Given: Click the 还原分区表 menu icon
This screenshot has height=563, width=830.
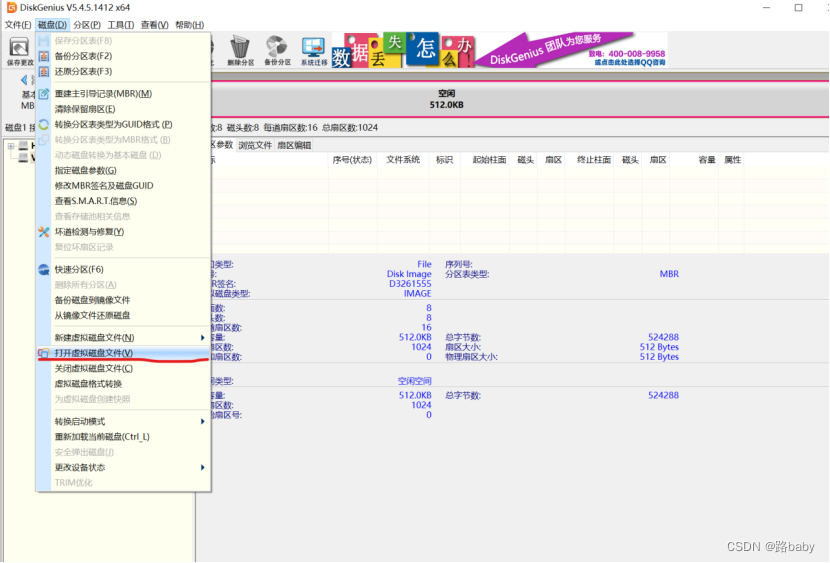Looking at the screenshot, I should [x=44, y=71].
